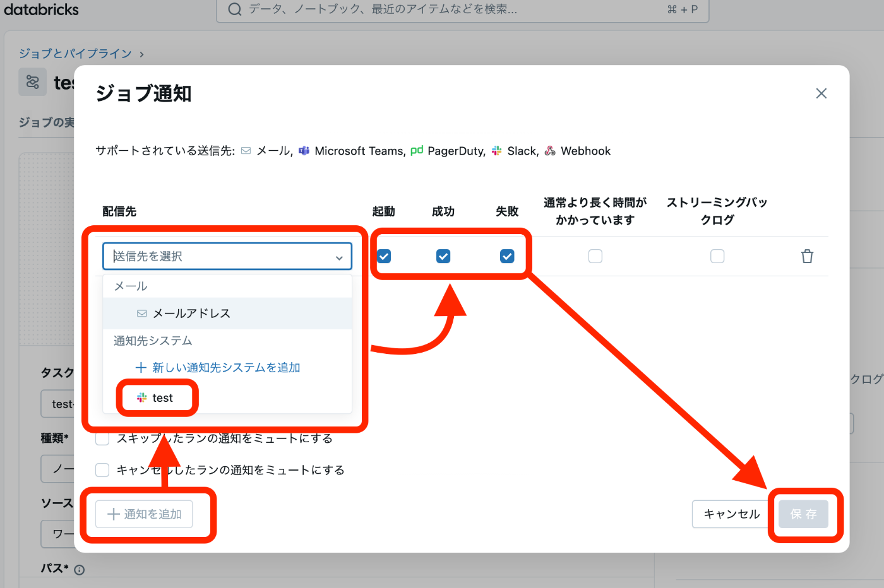The image size is (884, 588).
Task: Close the ジョブ通知 dialog
Action: pos(821,93)
